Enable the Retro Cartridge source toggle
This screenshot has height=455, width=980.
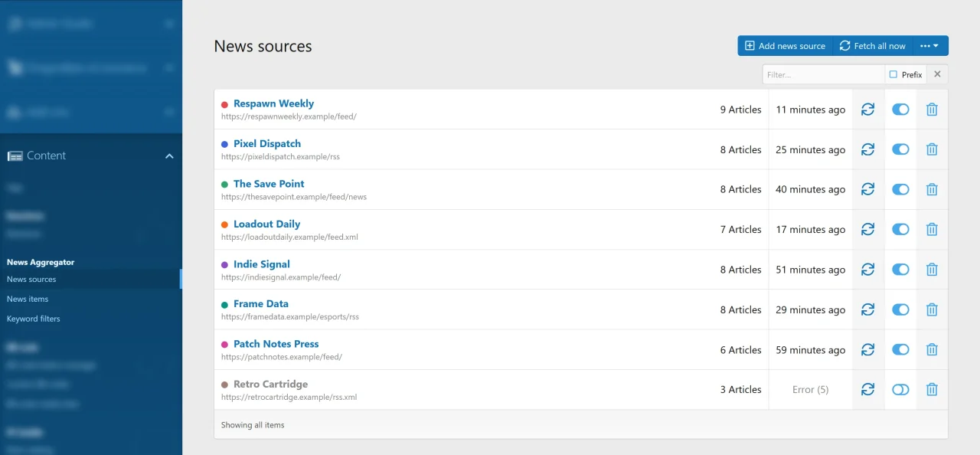tap(900, 389)
